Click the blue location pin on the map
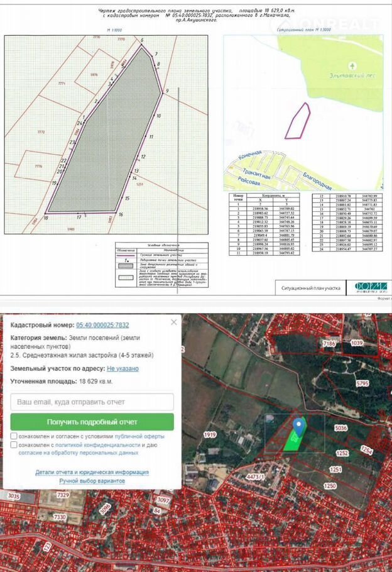This screenshot has width=392, height=572. 298,425
